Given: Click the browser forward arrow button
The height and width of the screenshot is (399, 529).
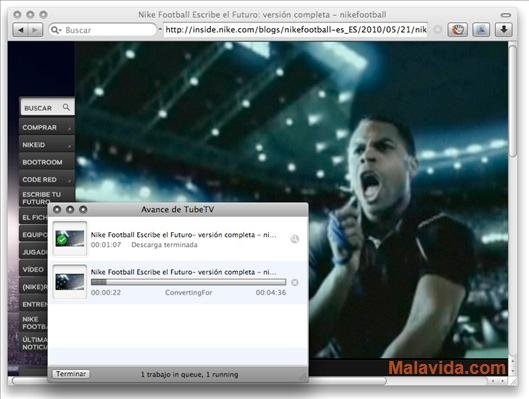Looking at the screenshot, I should (x=35, y=30).
